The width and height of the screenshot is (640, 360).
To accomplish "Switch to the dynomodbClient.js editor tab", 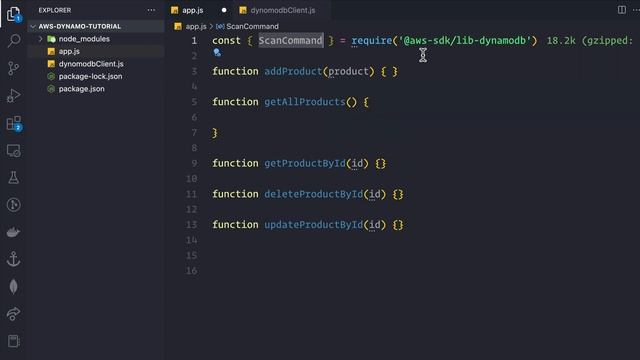I will pos(282,10).
